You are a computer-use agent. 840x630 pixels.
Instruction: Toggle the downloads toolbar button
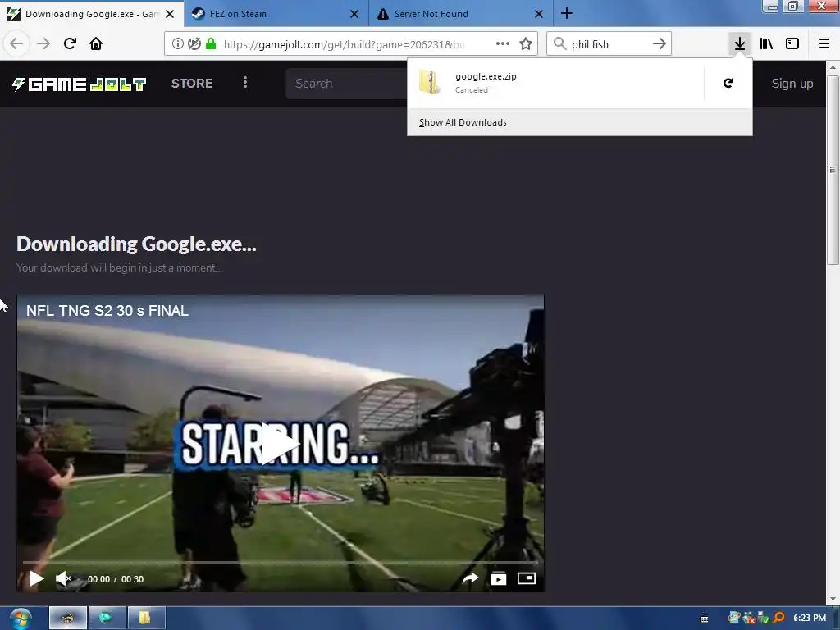(x=740, y=43)
